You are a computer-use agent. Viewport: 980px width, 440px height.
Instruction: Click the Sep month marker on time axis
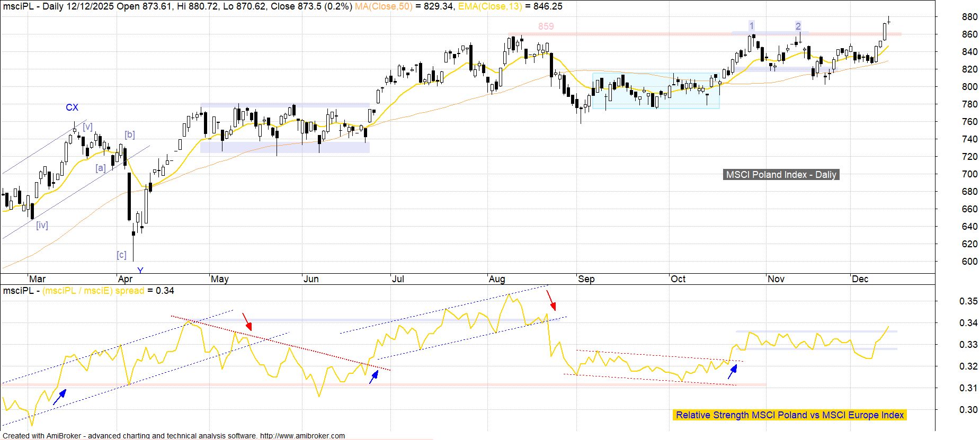pos(586,279)
